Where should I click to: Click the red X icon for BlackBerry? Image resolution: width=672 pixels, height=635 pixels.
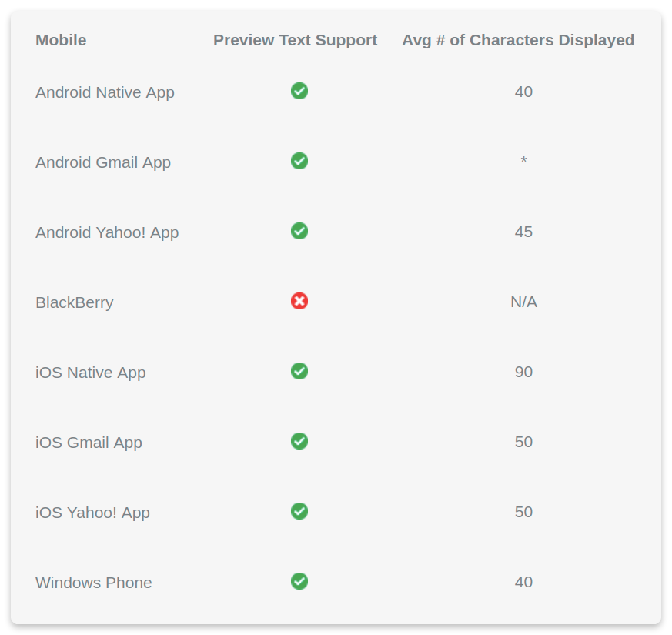tap(299, 301)
